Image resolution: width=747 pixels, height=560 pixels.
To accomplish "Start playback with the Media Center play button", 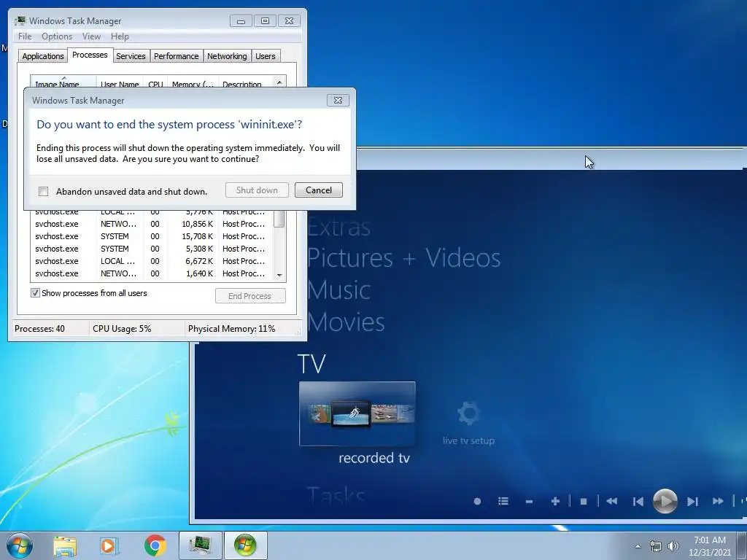I will 665,501.
